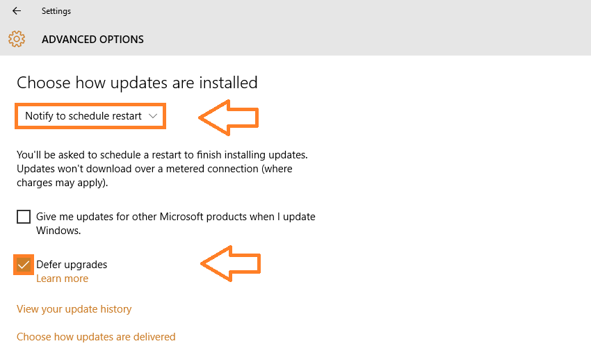Enable updates for other Microsoft products checkbox
Image resolution: width=591 pixels, height=364 pixels.
pos(24,217)
